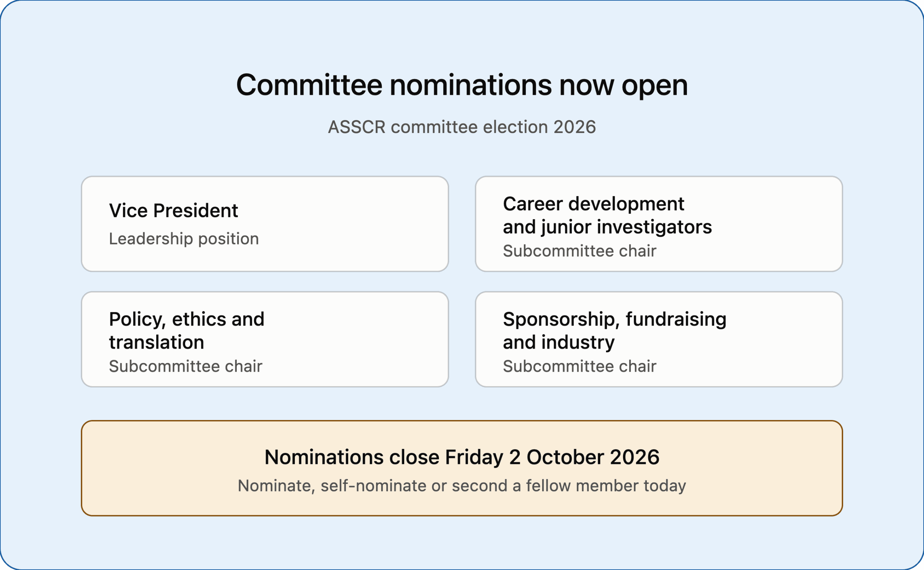Viewport: 924px width, 570px height.
Task: Open the Vice President card
Action: [265, 224]
